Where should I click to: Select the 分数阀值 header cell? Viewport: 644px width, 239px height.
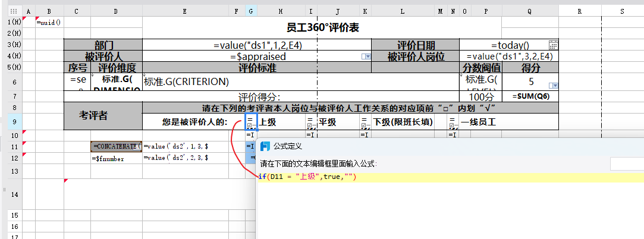(480, 67)
